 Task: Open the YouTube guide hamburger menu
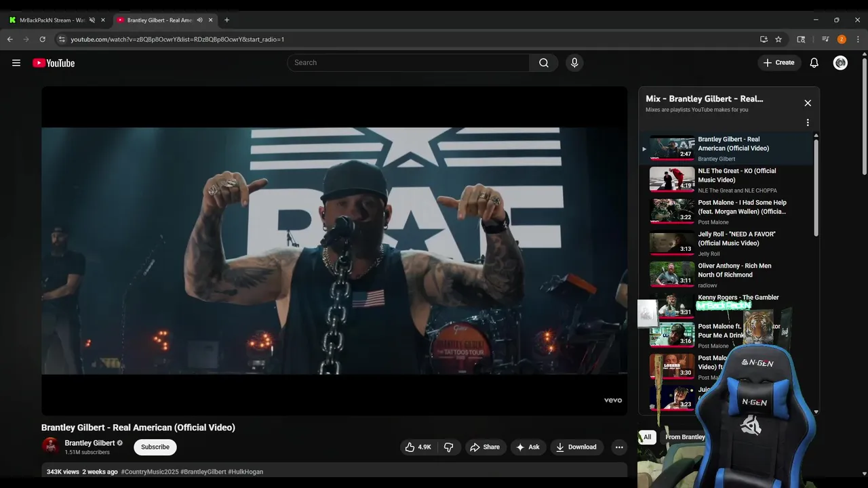coord(16,63)
